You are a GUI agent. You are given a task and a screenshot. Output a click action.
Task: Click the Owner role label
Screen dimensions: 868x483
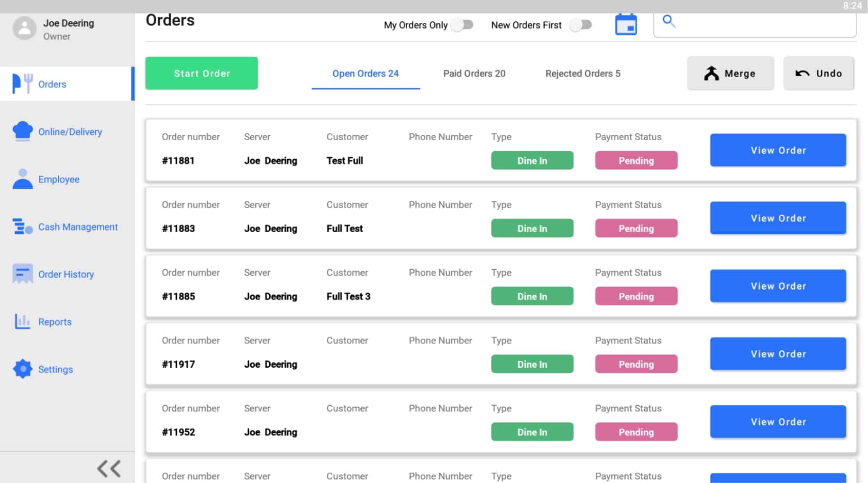pos(57,36)
